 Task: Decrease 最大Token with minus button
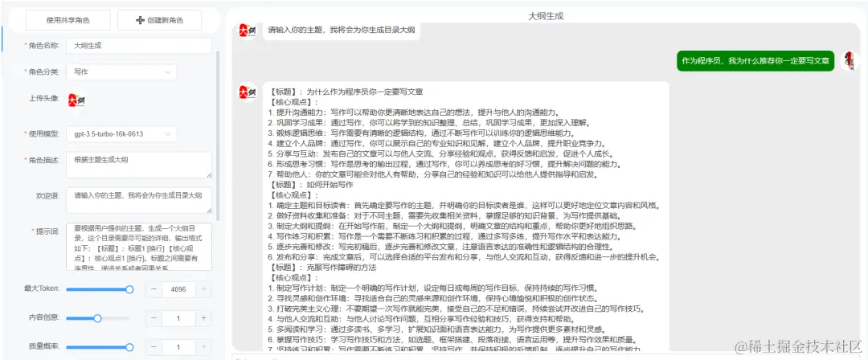[x=154, y=289]
